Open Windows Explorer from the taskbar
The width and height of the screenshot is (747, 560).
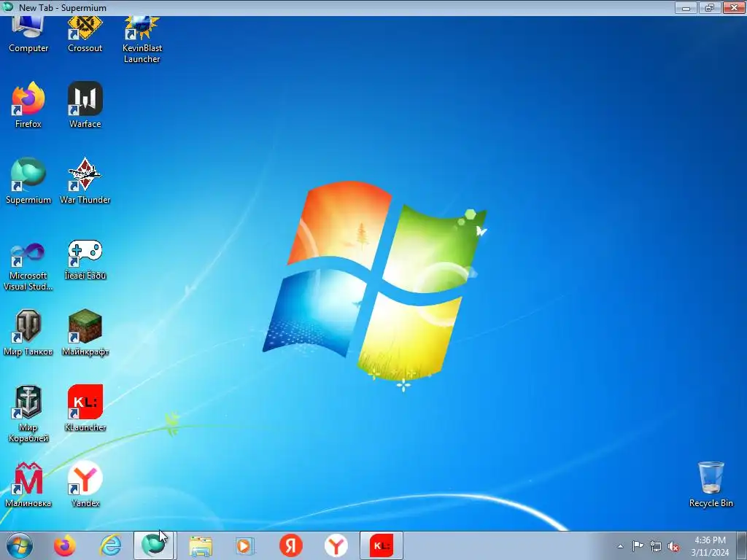tap(201, 545)
